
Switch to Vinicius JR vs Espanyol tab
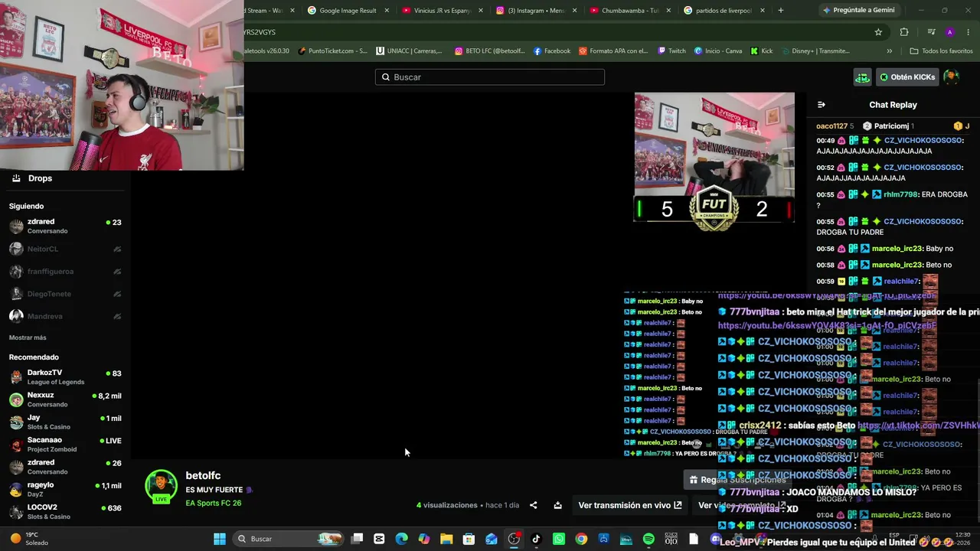pyautogui.click(x=442, y=11)
